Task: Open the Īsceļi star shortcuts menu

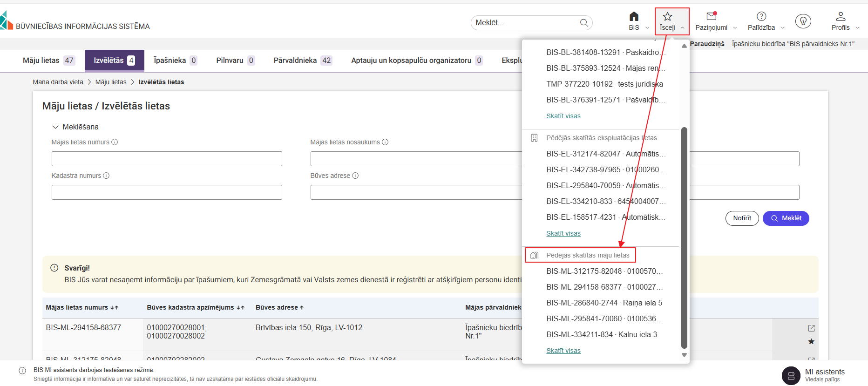Action: pos(667,17)
